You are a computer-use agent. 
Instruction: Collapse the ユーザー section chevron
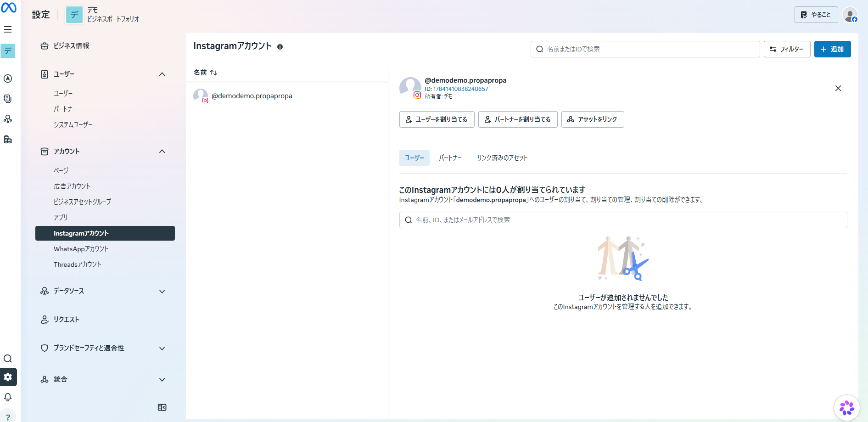tap(162, 74)
